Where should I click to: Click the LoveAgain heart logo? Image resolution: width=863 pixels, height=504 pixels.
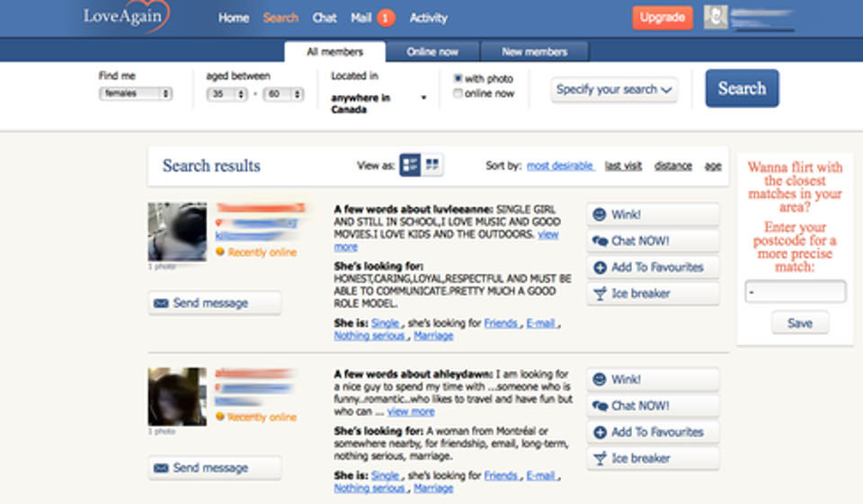tap(125, 17)
